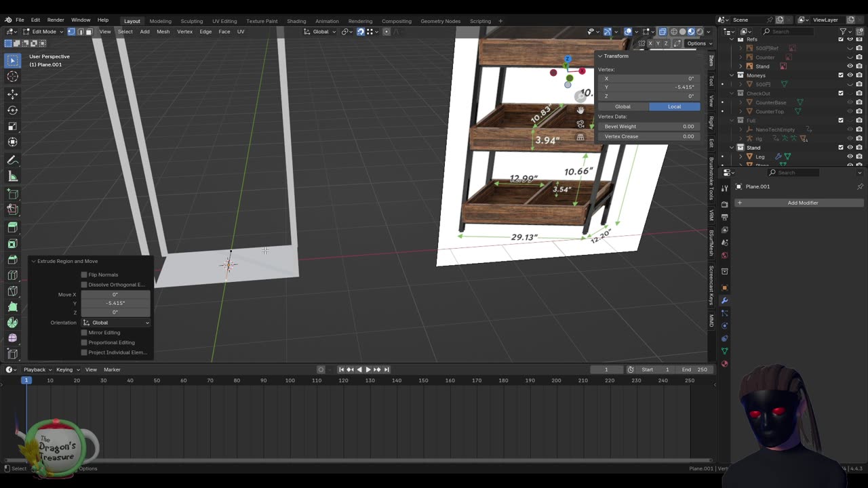868x488 pixels.
Task: Click the Add Modifier button
Action: [x=798, y=203]
